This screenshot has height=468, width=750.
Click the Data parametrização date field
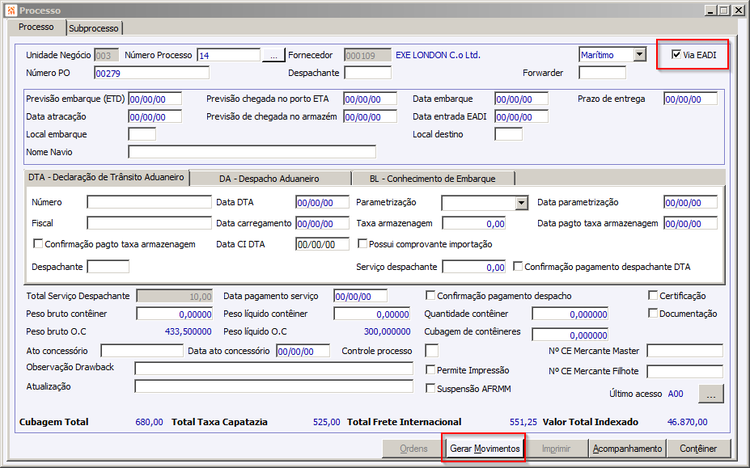(691, 202)
